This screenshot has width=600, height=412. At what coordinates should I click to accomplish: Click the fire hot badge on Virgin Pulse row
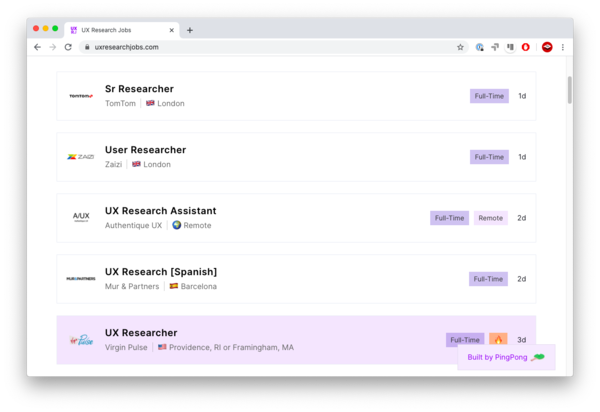pyautogui.click(x=498, y=340)
